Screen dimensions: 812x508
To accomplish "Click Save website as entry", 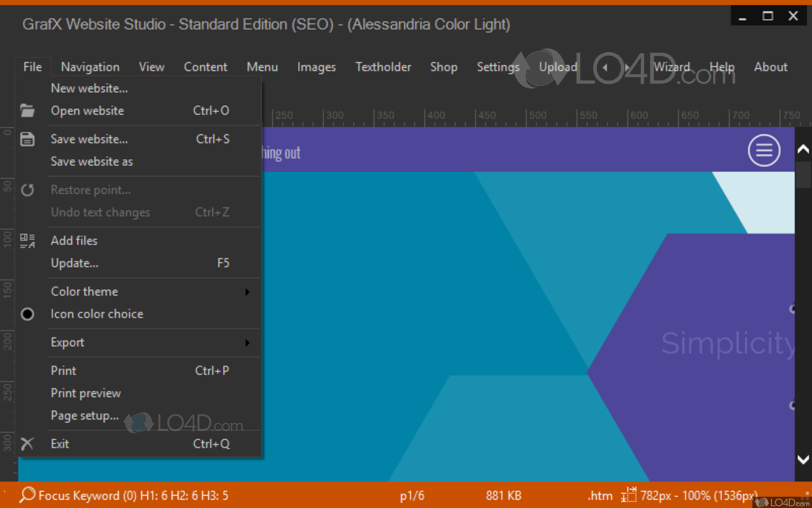I will click(92, 161).
